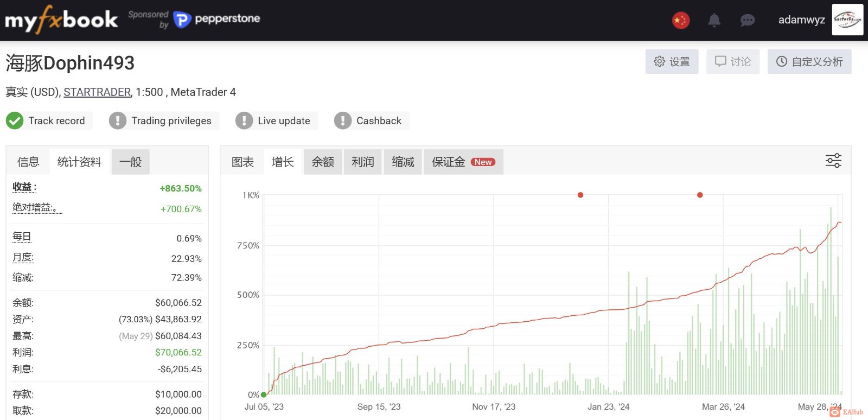Open 自定义分析 custom analysis button
The width and height of the screenshot is (868, 420).
pyautogui.click(x=809, y=61)
